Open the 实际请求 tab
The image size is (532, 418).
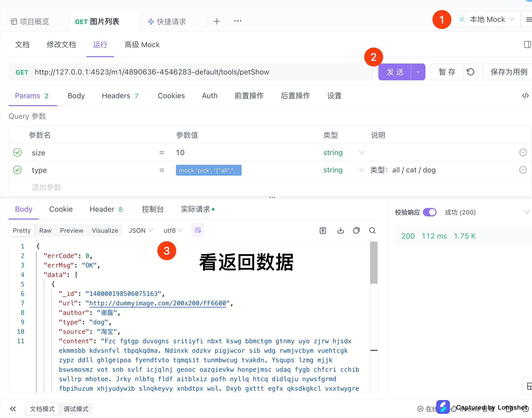[198, 209]
